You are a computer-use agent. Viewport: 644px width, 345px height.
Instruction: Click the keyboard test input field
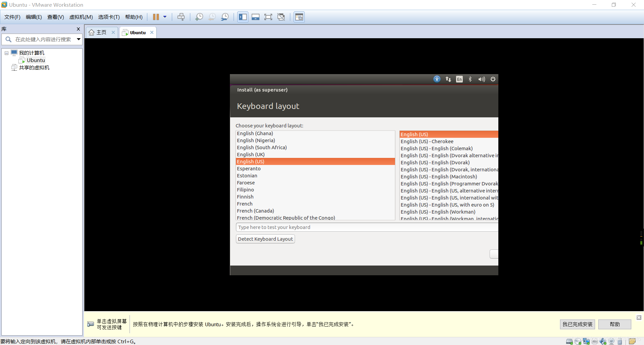pyautogui.click(x=367, y=227)
